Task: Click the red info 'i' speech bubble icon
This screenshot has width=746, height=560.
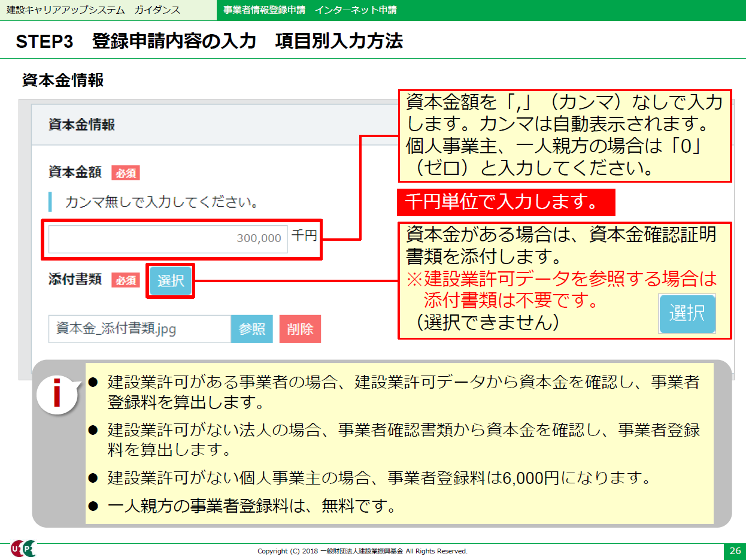Action: click(57, 393)
